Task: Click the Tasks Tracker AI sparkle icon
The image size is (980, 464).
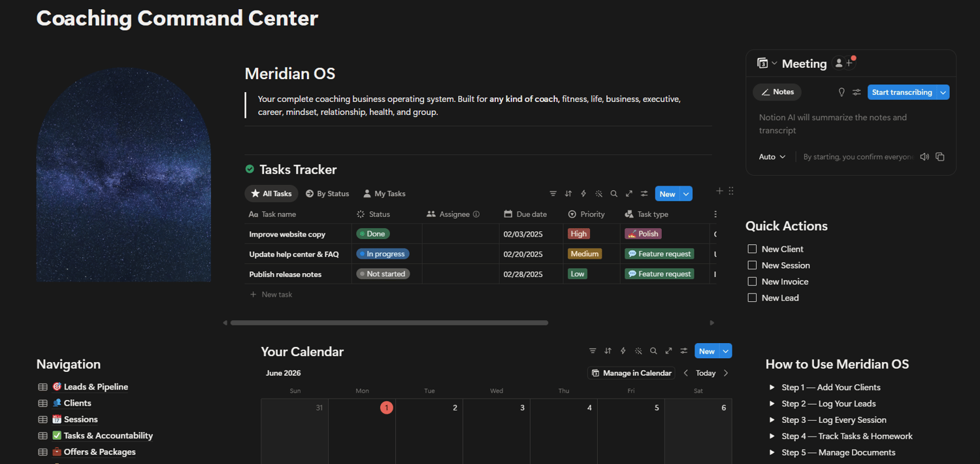Action: pyautogui.click(x=598, y=193)
